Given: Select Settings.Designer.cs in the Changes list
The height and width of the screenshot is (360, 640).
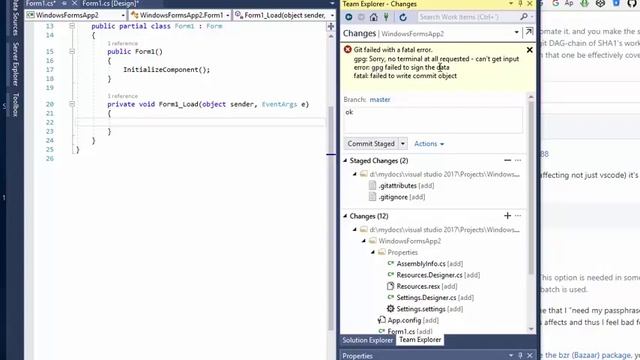Looking at the screenshot, I should [430, 298].
